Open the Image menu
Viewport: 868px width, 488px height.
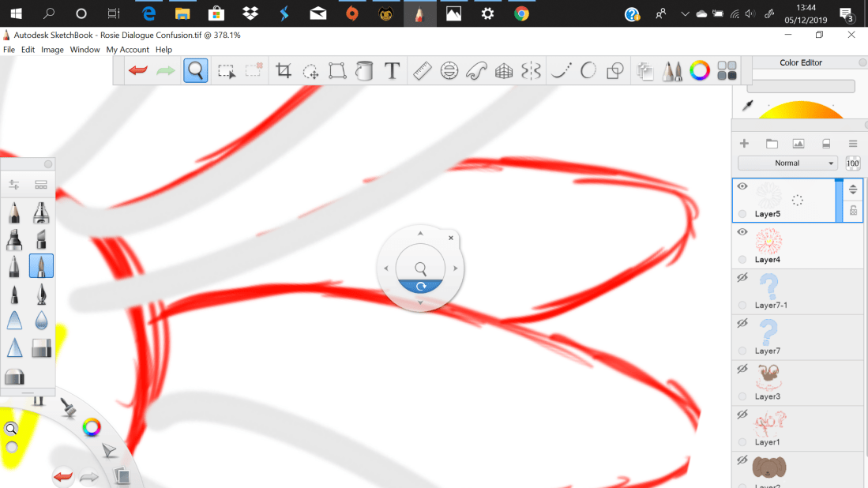pyautogui.click(x=52, y=49)
